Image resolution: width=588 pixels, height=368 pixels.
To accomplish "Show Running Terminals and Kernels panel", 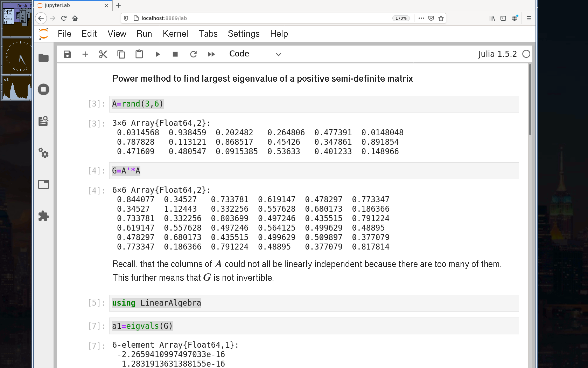I will 43,89.
